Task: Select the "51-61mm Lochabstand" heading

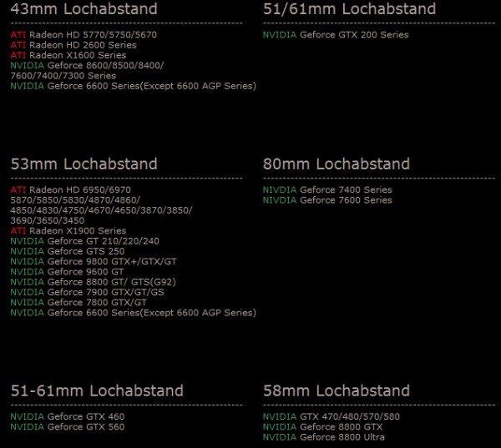Action: coord(97,390)
